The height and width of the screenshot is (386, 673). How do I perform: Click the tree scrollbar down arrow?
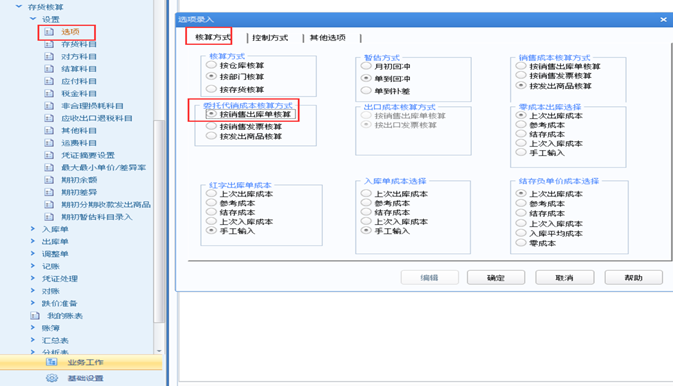[159, 351]
